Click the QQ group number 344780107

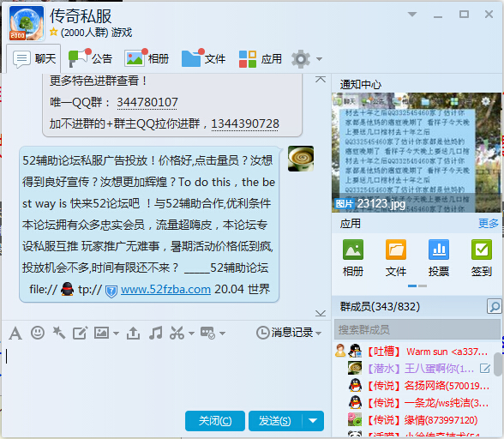(147, 102)
